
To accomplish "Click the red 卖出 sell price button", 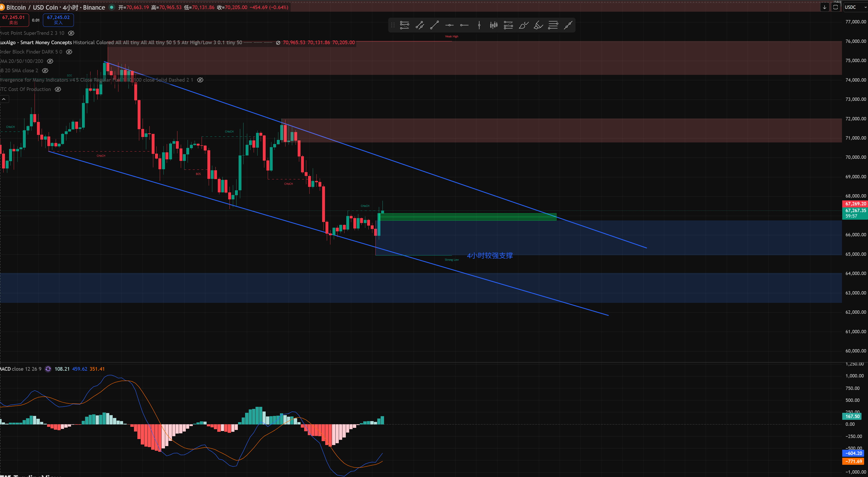I will (x=14, y=20).
